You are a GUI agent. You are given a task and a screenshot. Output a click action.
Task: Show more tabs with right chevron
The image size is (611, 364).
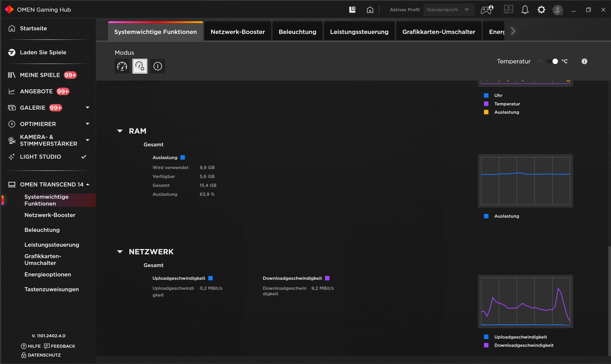pyautogui.click(x=513, y=31)
